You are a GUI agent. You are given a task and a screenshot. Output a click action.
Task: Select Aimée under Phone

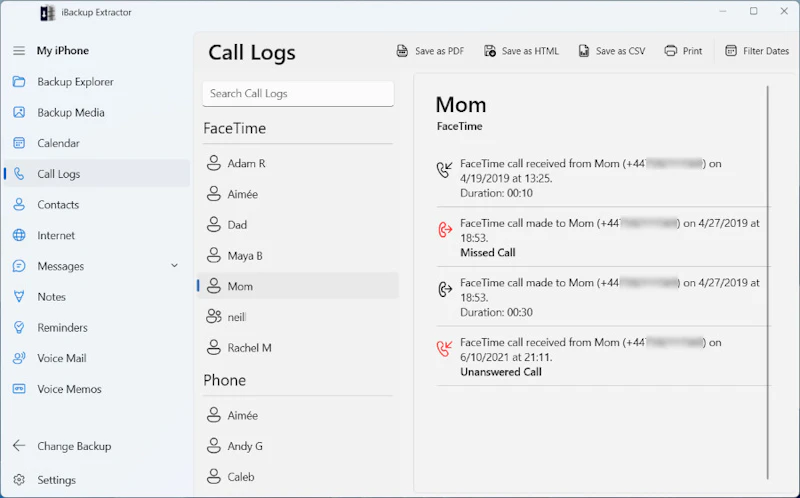pyautogui.click(x=298, y=415)
